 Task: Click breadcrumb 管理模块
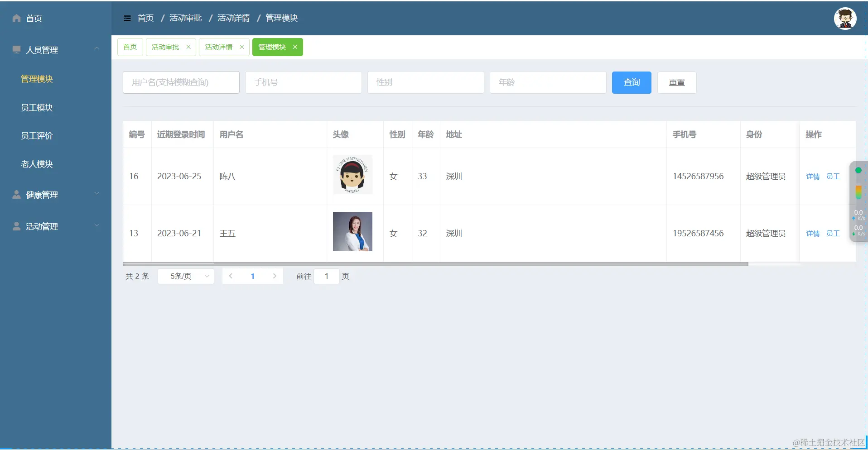coord(282,18)
